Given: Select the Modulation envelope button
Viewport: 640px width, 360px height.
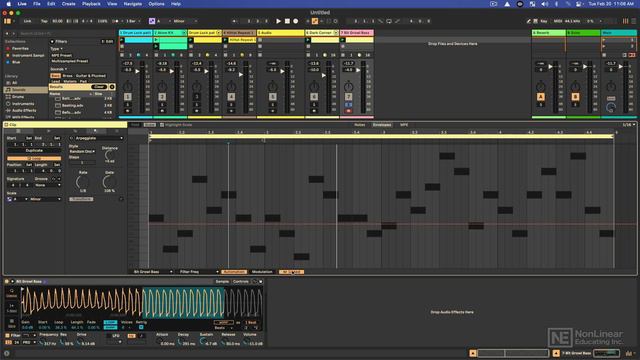Looking at the screenshot, I should [262, 272].
